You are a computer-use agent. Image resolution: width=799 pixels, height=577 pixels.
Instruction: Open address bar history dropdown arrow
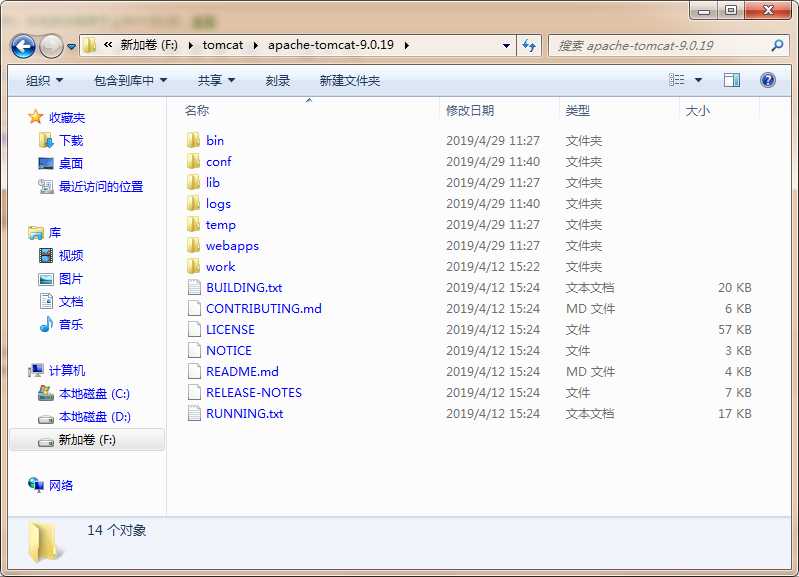click(x=506, y=45)
